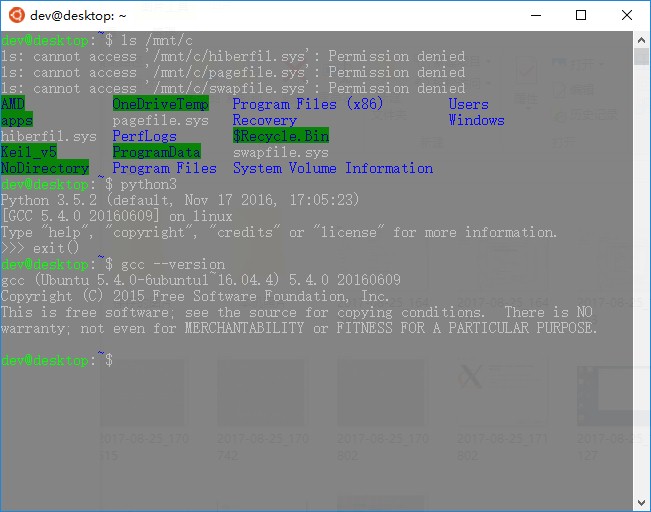Click the window title text dev@desktop: ~

pyautogui.click(x=79, y=16)
